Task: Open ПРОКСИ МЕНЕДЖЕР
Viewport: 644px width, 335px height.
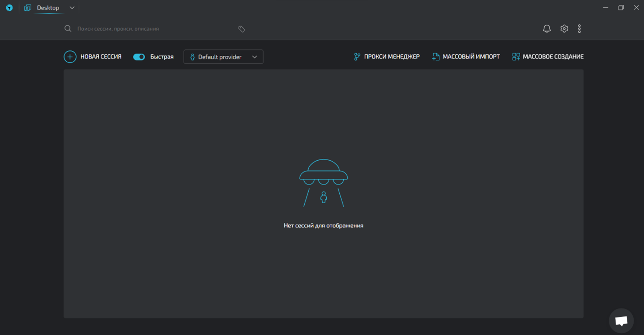Action: pyautogui.click(x=387, y=57)
